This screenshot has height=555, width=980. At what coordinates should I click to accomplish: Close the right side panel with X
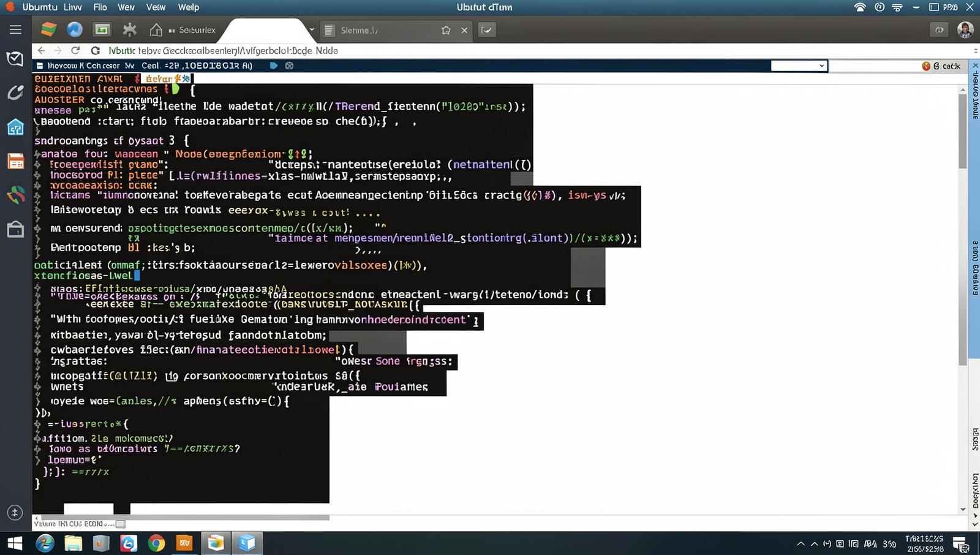976,65
